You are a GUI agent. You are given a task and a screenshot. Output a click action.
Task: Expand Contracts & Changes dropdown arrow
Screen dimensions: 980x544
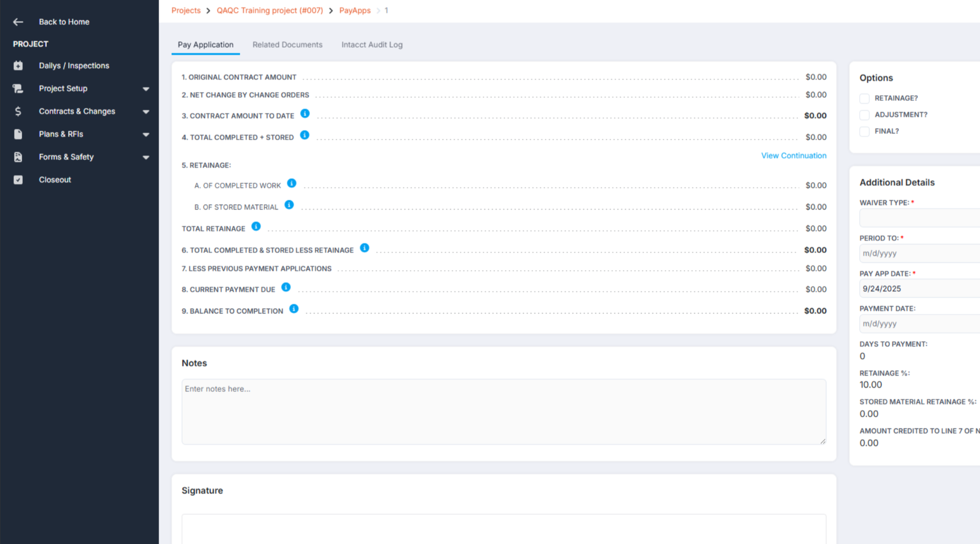point(146,112)
